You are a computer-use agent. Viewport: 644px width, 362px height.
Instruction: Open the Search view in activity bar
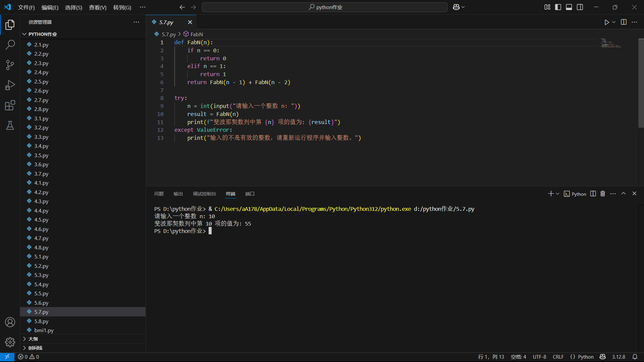point(10,45)
